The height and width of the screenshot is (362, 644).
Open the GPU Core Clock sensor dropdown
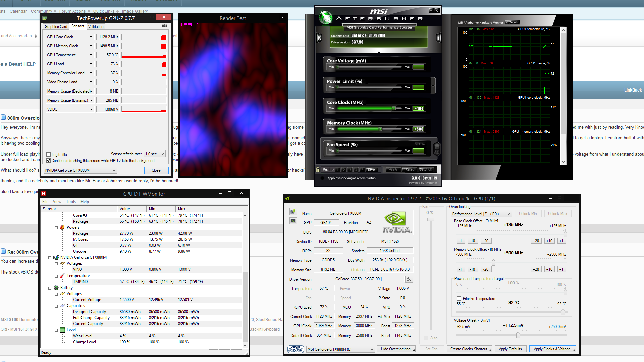[91, 37]
